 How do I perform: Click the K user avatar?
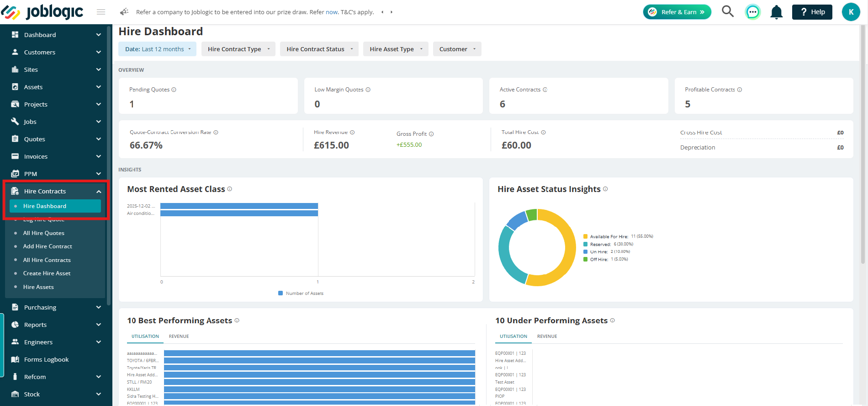(851, 12)
